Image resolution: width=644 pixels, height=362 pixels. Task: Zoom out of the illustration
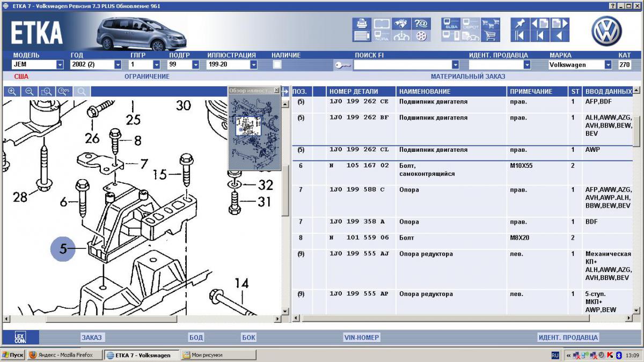point(30,92)
